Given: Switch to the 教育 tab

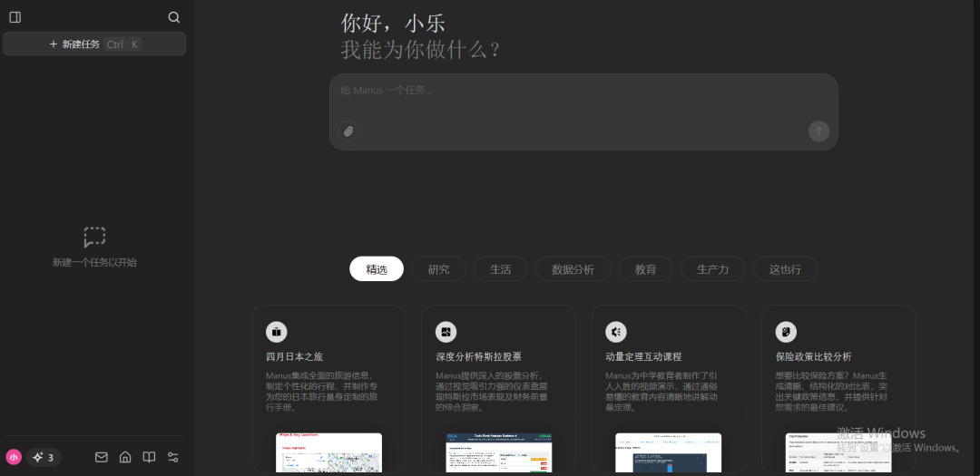Looking at the screenshot, I should click(646, 269).
